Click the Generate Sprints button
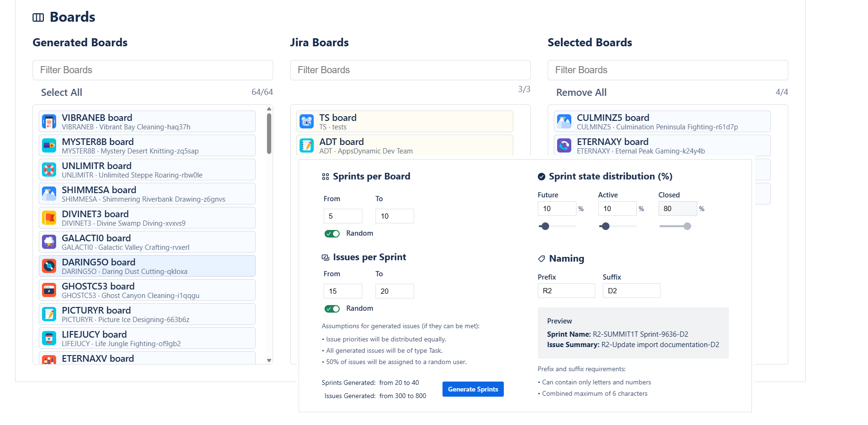This screenshot has width=868, height=425. click(473, 389)
